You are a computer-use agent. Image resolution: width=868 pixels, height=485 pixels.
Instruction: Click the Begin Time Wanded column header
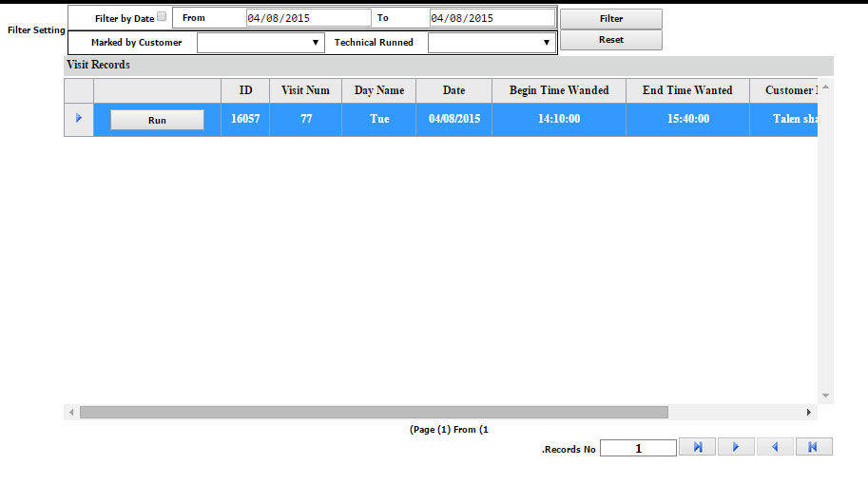point(558,90)
